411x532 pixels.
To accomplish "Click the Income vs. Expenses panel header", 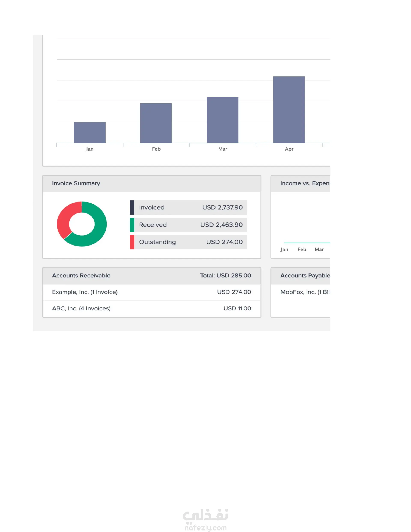I will pyautogui.click(x=301, y=183).
